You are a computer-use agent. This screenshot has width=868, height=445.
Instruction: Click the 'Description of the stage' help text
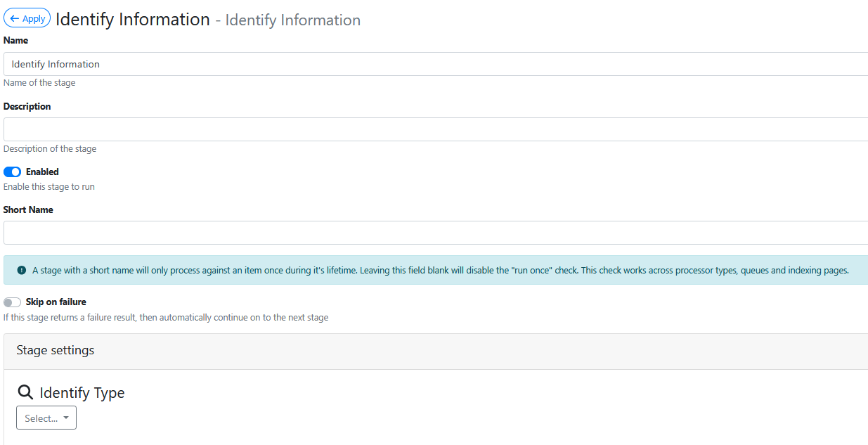(50, 149)
